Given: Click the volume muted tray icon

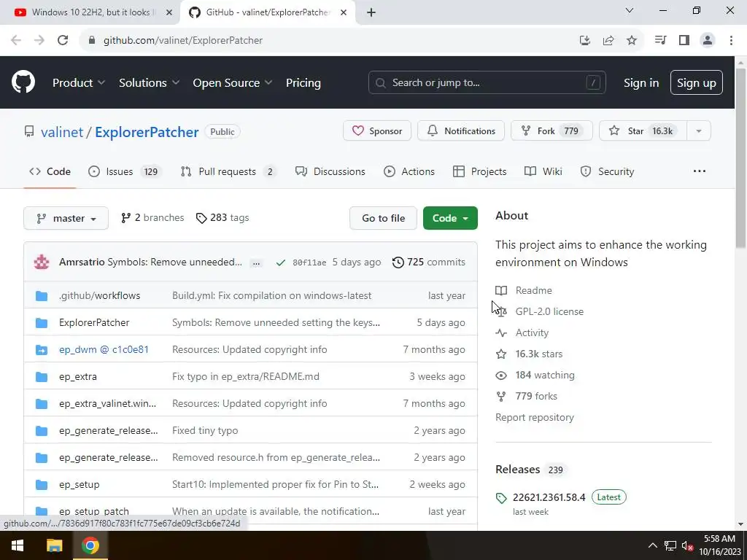Looking at the screenshot, I should [687, 545].
